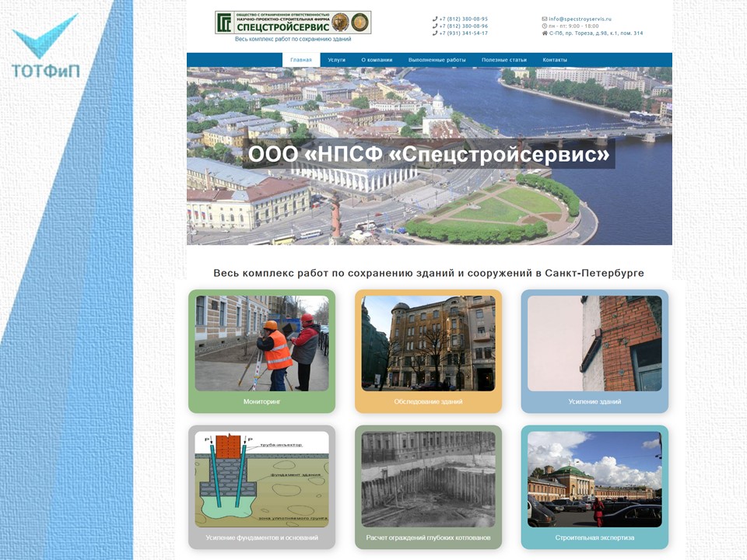The width and height of the screenshot is (747, 560).
Task: Click tagline Весь комплекс работ по сохранению зданий under logo
Action: click(293, 39)
